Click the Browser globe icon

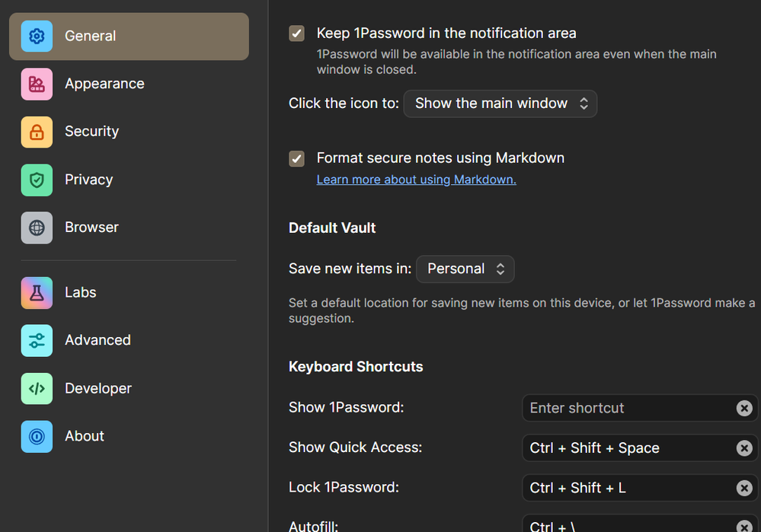[x=37, y=228]
